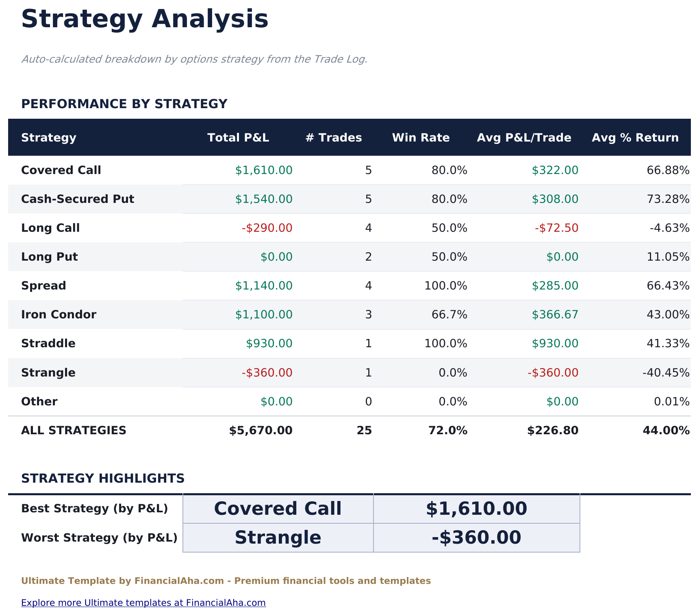Image resolution: width=699 pixels, height=616 pixels.
Task: Click the Avg % Return column header
Action: pos(635,137)
